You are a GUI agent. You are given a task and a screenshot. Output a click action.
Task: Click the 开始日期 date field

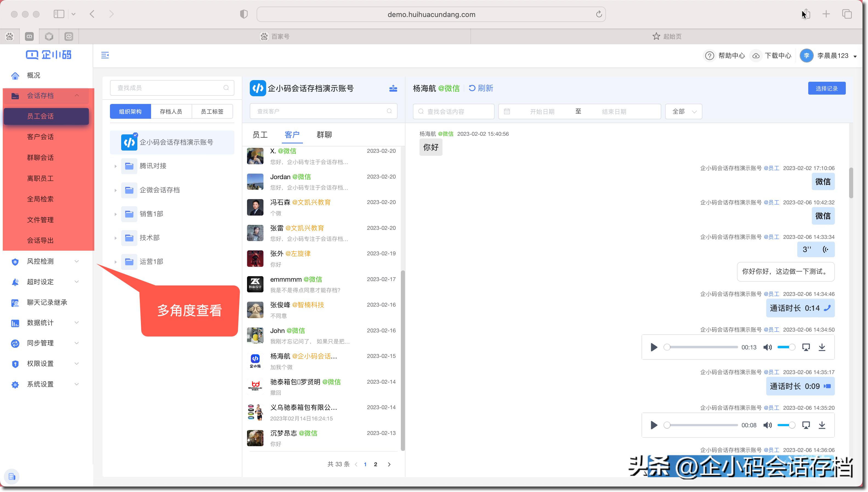[542, 112]
